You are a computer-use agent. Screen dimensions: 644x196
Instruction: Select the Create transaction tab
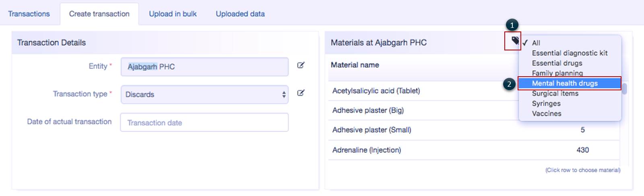pyautogui.click(x=99, y=14)
